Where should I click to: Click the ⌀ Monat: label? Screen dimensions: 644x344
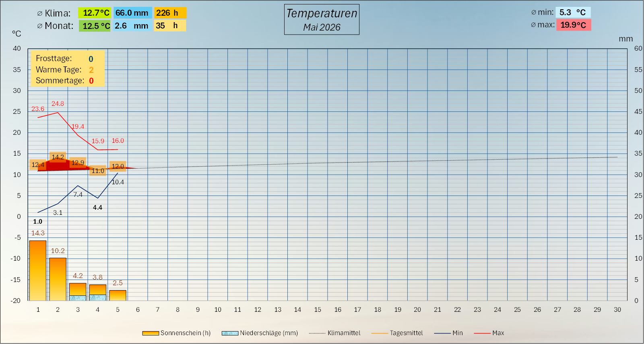point(55,26)
